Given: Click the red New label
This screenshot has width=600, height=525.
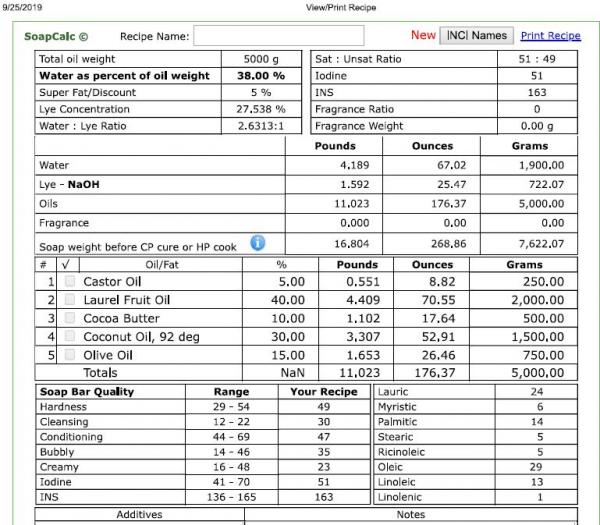Looking at the screenshot, I should tap(423, 35).
